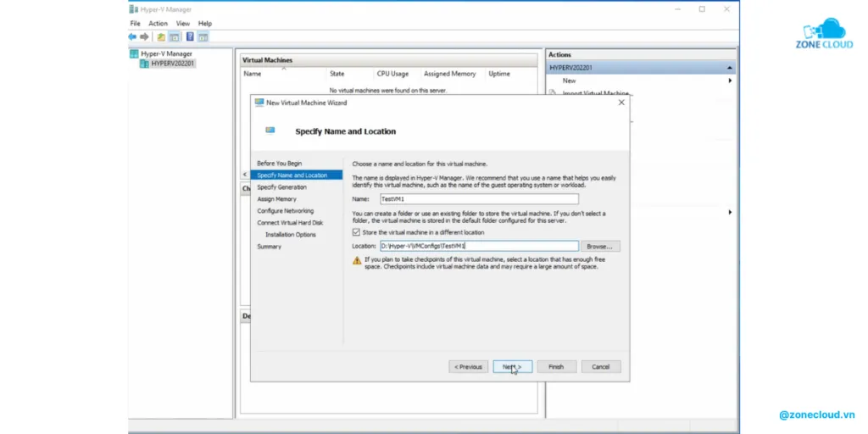Image resolution: width=868 pixels, height=434 pixels.
Task: Go to Connect Virtual Hard Disk step
Action: tap(290, 223)
